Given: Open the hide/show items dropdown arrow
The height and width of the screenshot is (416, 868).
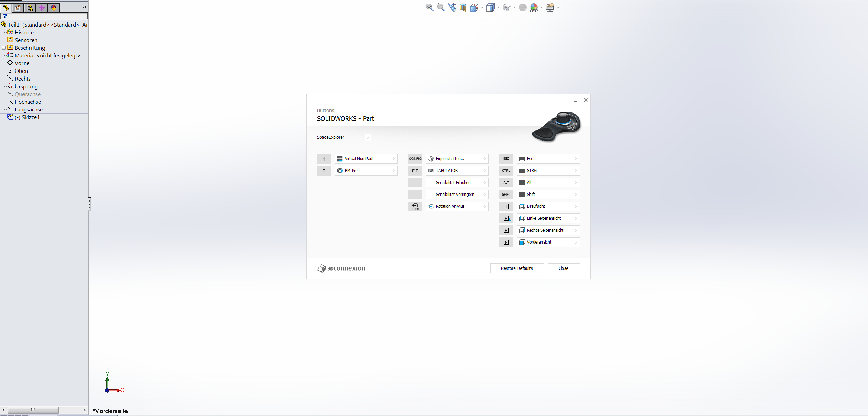Looking at the screenshot, I should [514, 7].
